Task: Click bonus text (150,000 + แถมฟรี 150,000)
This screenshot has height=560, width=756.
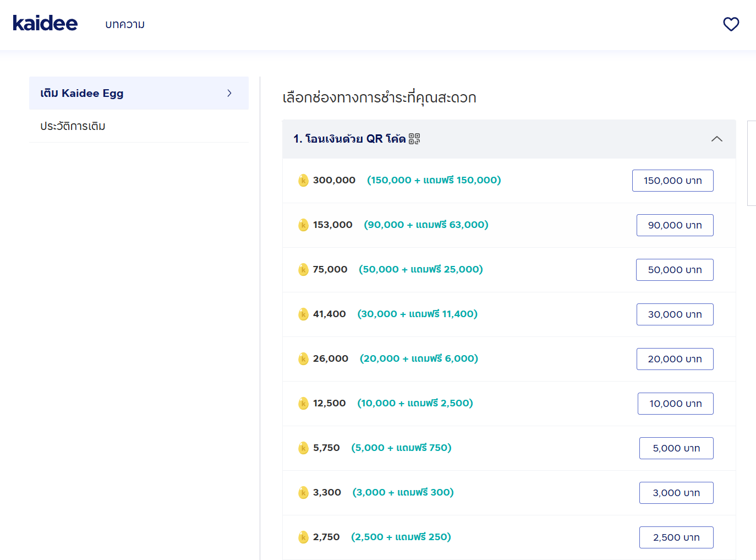Action: [434, 180]
